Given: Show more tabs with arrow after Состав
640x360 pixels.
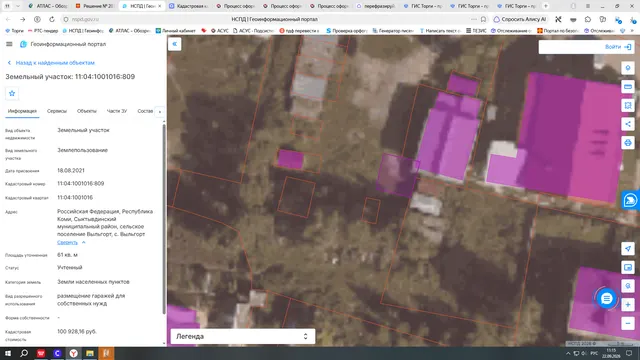Looking at the screenshot, I should 160,111.
